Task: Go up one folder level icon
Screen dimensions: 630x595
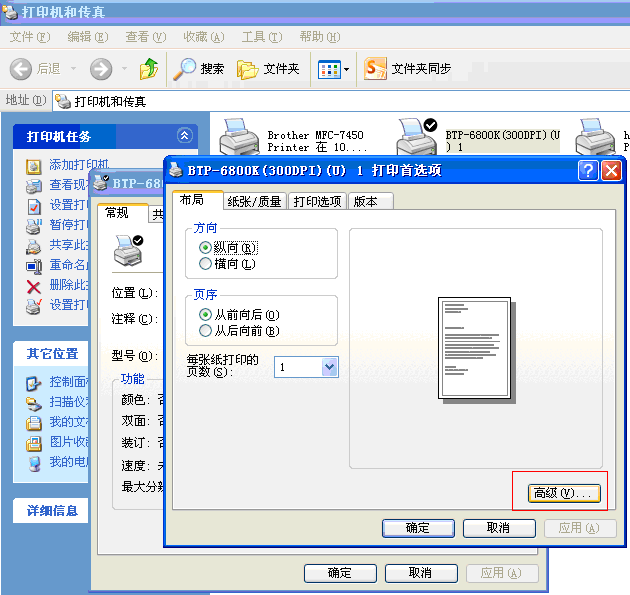Action: 149,69
